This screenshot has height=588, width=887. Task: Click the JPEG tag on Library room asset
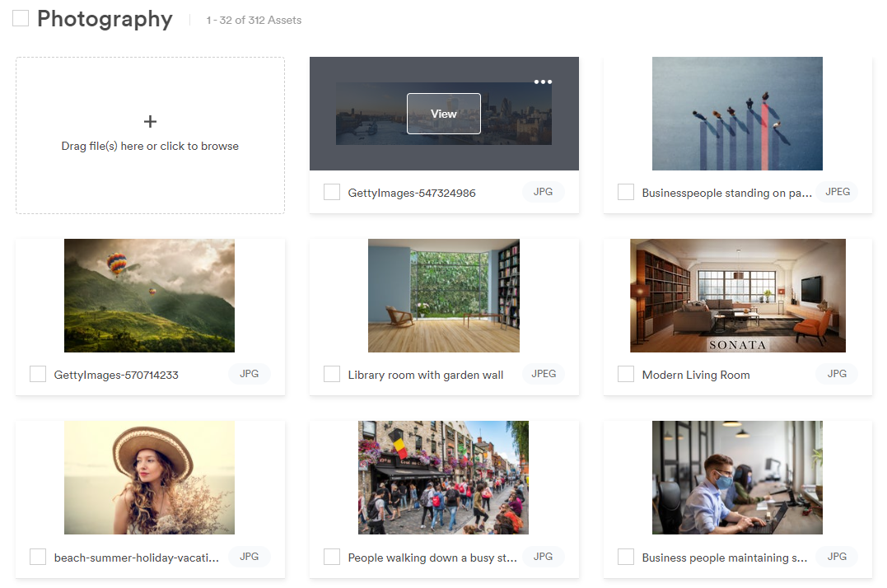tap(544, 374)
